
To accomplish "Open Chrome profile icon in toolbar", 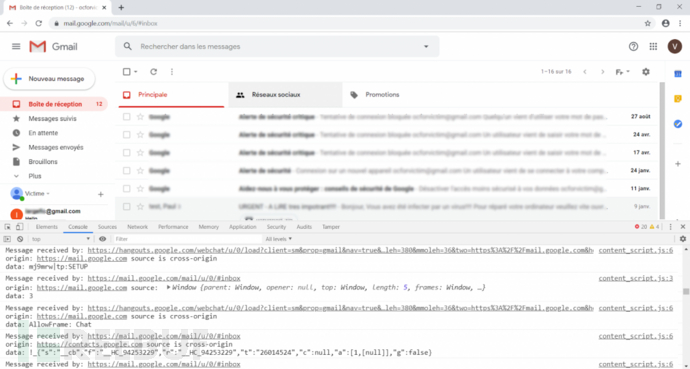I will [x=666, y=23].
